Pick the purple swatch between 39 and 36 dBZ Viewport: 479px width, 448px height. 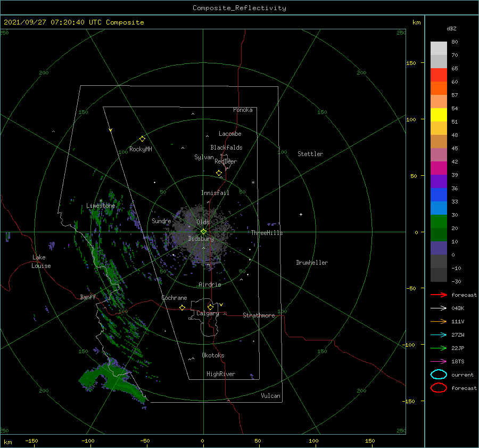click(x=439, y=182)
